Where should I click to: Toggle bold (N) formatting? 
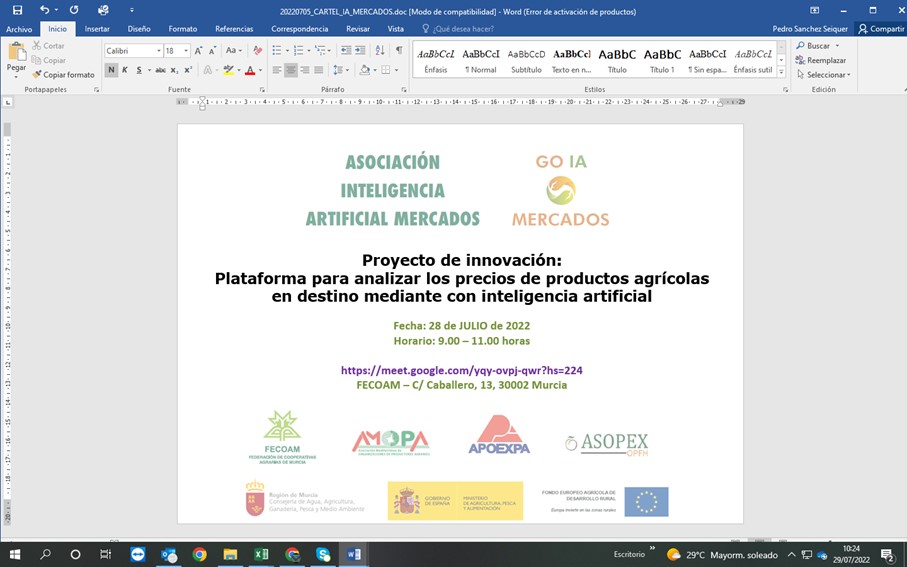pos(111,70)
